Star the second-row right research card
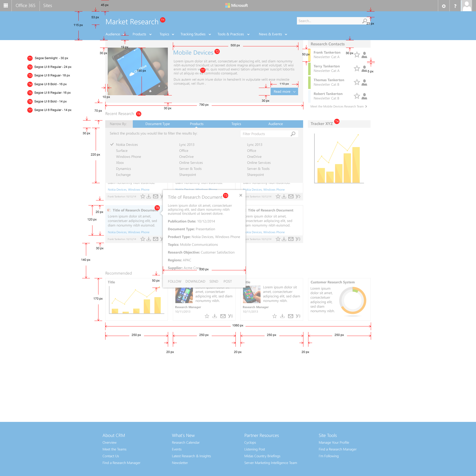 (x=278, y=239)
